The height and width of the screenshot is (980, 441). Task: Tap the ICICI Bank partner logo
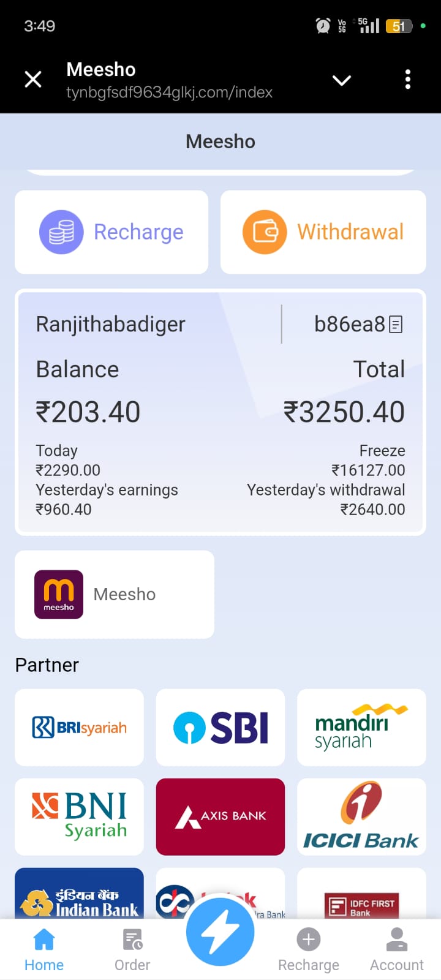click(x=361, y=816)
